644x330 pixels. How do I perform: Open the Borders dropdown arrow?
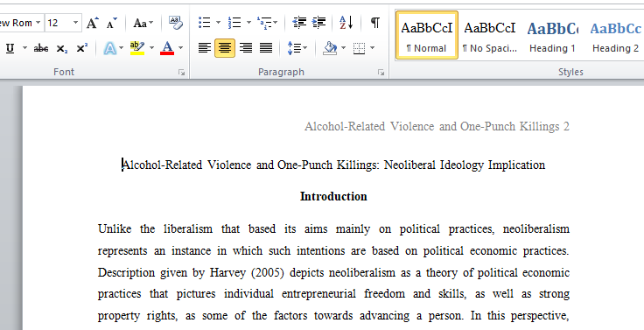coord(372,48)
